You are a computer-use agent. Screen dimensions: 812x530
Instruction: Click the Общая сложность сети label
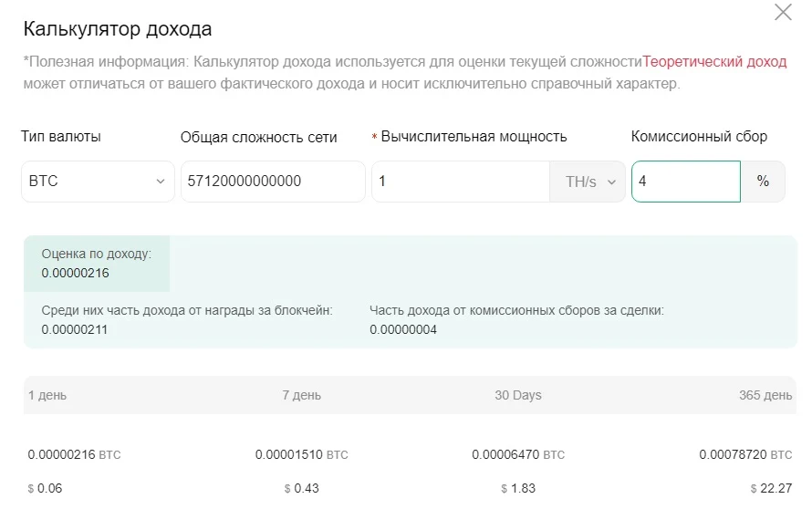tap(258, 137)
